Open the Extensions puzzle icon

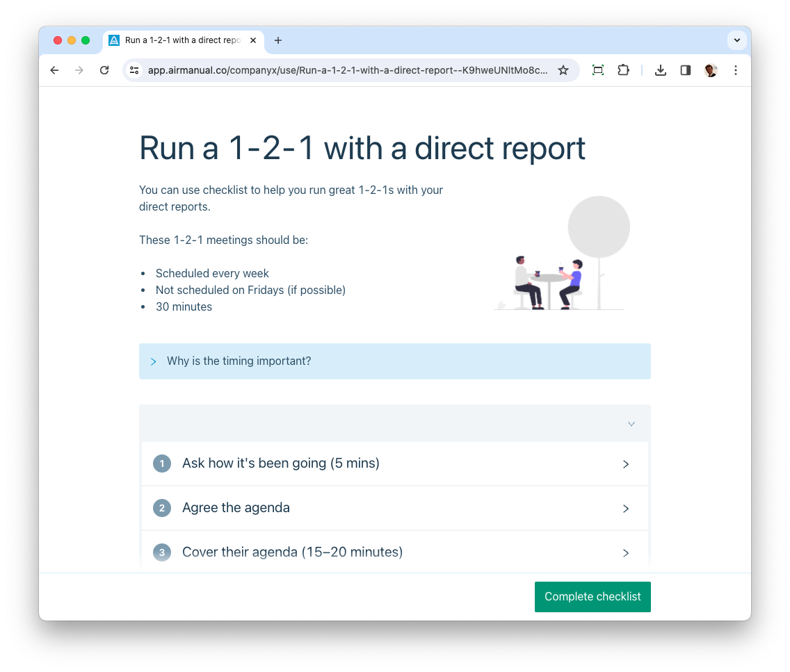(623, 70)
